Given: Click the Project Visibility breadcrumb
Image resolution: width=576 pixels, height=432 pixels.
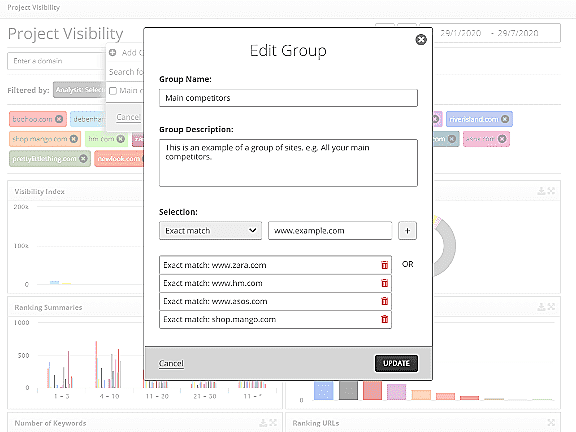Looking at the screenshot, I should (x=33, y=7).
